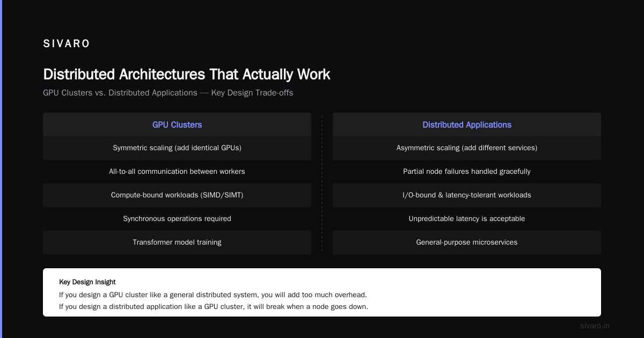The width and height of the screenshot is (644, 338).
Task: Select the GPU Clusters column header
Action: click(x=177, y=124)
